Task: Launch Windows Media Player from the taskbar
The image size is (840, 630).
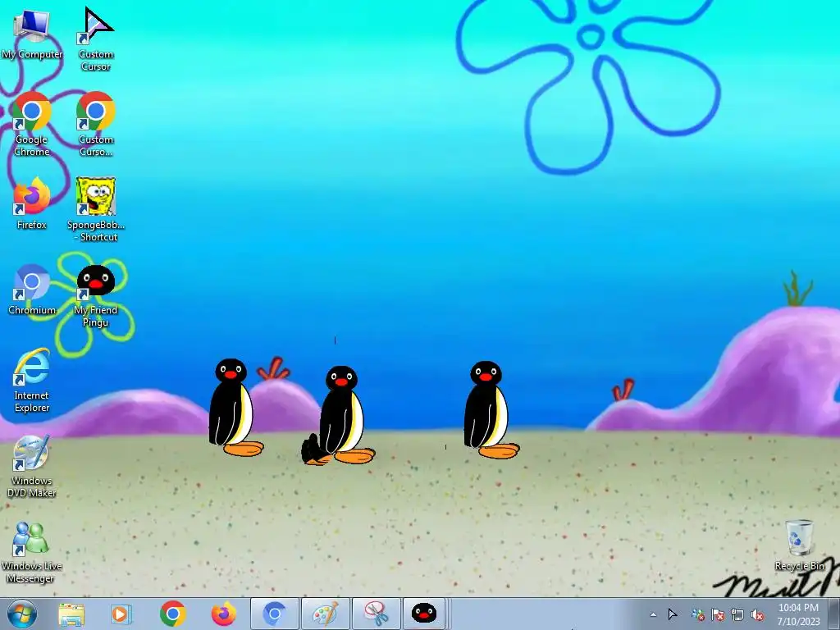Action: coord(121,614)
